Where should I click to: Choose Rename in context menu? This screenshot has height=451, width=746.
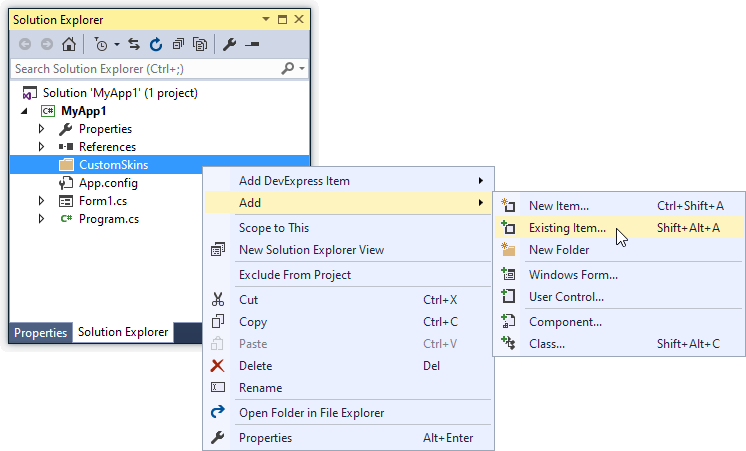click(x=349, y=388)
